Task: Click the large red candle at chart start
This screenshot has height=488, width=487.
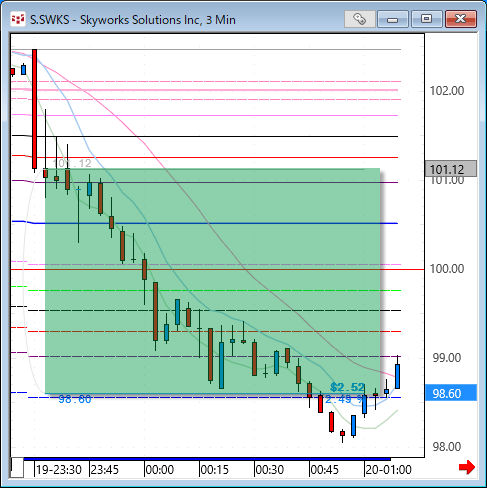Action: pos(34,109)
